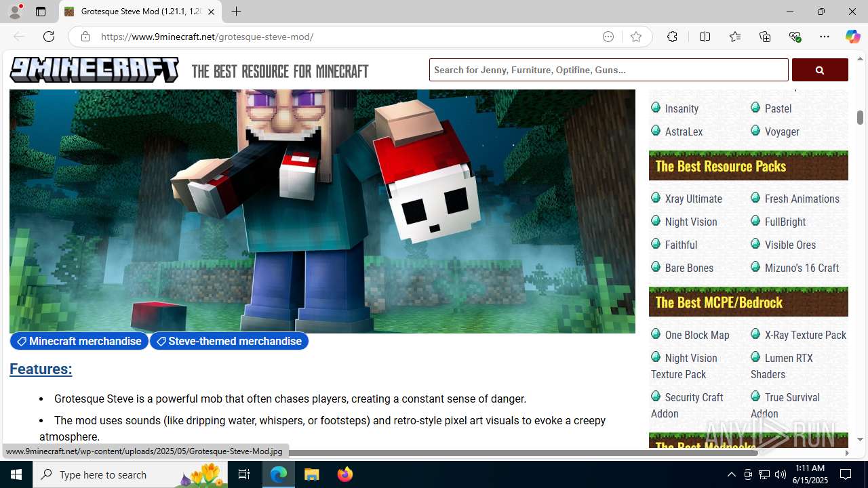Click the Features heading link
Image resolution: width=868 pixels, height=488 pixels.
[x=41, y=369]
